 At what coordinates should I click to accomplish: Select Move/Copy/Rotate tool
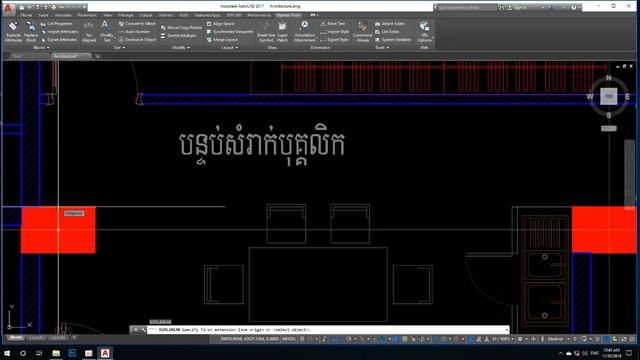coord(181,27)
